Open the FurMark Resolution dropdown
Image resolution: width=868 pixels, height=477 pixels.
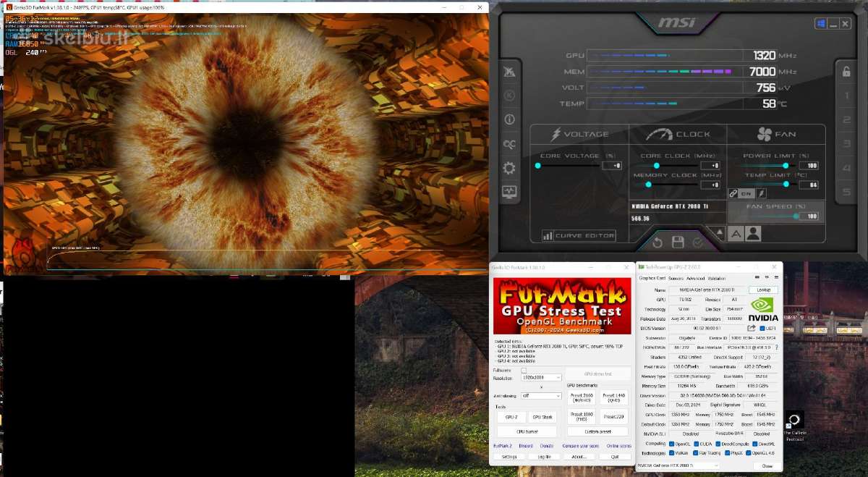click(541, 377)
